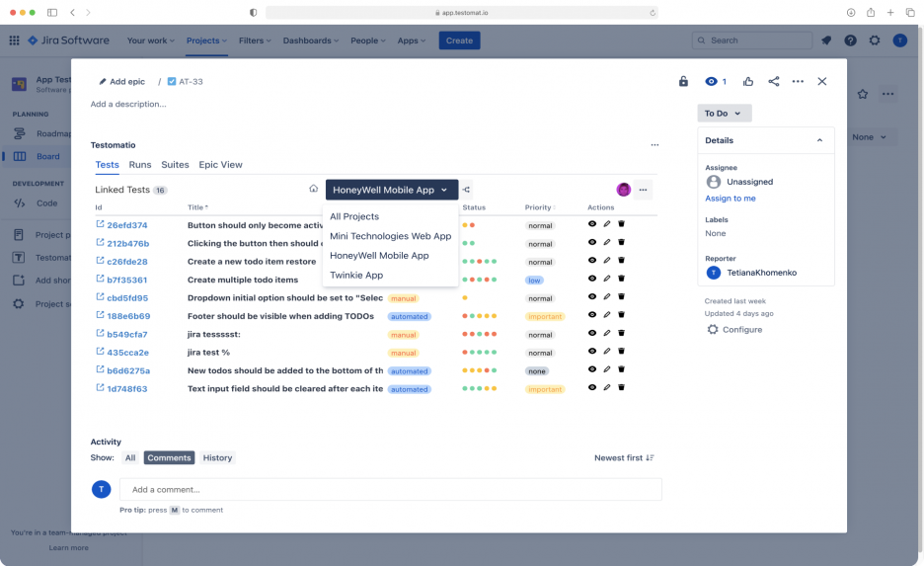The image size is (924, 566).
Task: Select All Projects in dropdown list
Action: (354, 216)
